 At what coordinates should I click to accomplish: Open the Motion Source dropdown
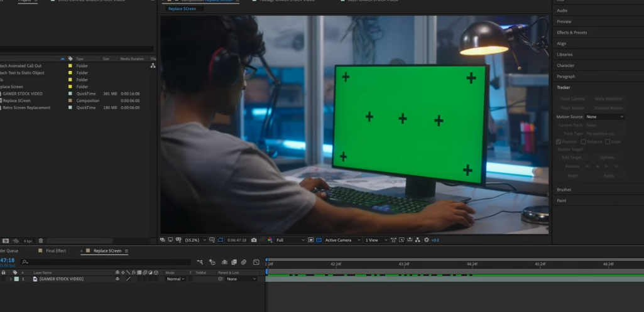click(x=605, y=117)
